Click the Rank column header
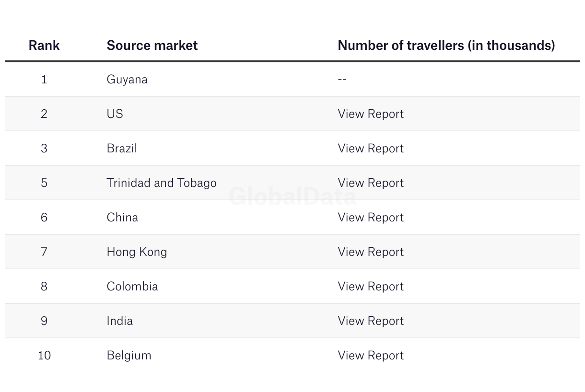585x392 pixels. click(x=44, y=45)
